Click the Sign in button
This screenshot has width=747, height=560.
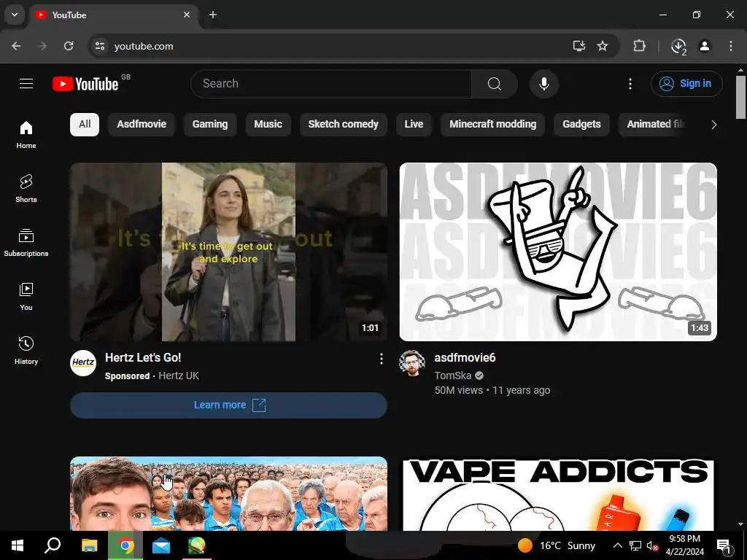click(x=686, y=84)
